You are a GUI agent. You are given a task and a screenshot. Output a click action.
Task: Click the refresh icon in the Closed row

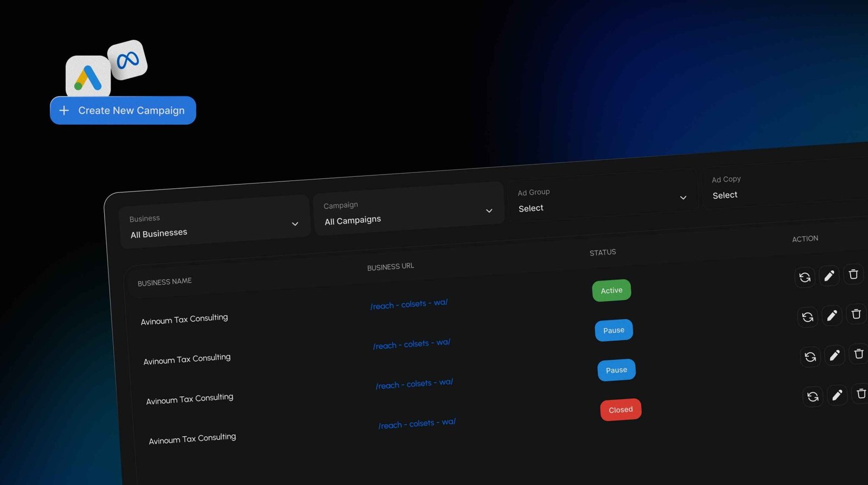click(813, 397)
